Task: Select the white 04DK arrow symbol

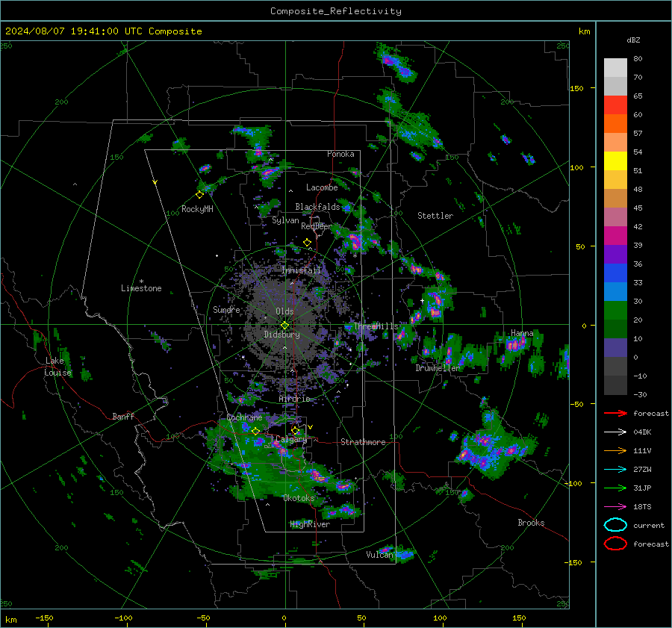Action: pyautogui.click(x=615, y=432)
